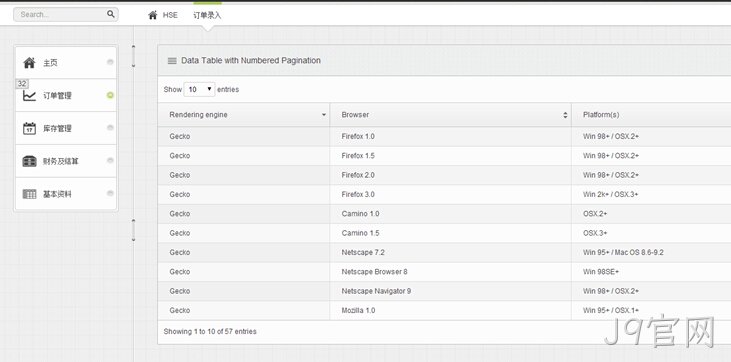Click the Firefox 3.0 cell
Screen dimensions: 731x362
click(x=450, y=195)
